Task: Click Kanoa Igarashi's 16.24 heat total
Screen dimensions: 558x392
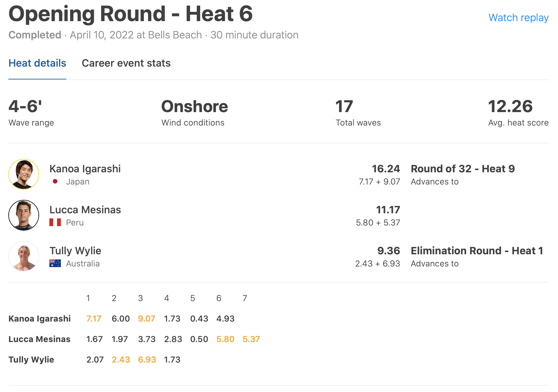Action: [x=386, y=169]
